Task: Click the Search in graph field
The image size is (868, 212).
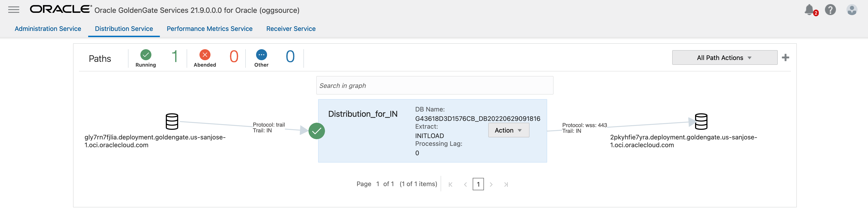Action: click(x=435, y=85)
